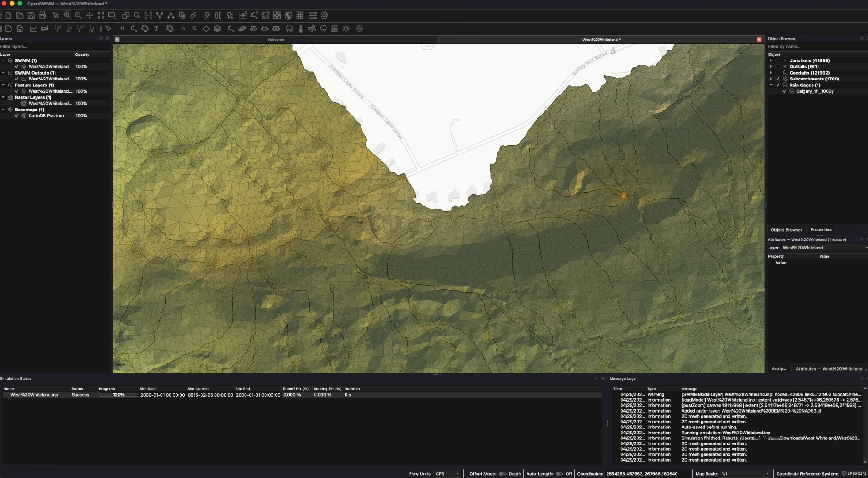868x478 pixels.
Task: Toggle the Offset Mode Depth switch
Action: [502, 473]
